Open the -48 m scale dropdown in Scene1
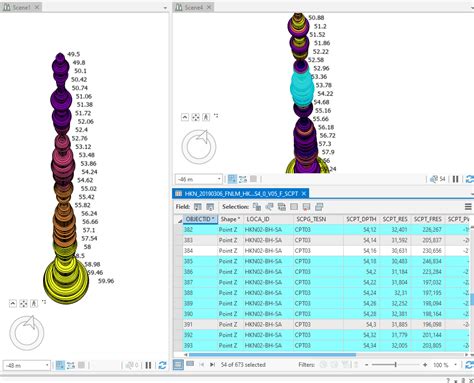This screenshot has height=383, width=474. (47, 365)
